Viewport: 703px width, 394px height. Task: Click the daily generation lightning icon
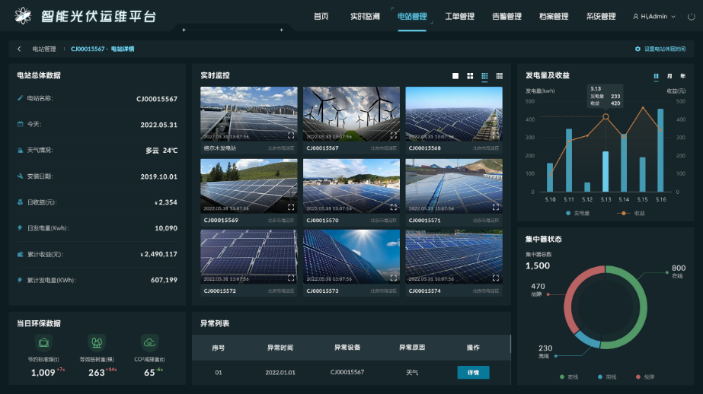click(x=20, y=228)
